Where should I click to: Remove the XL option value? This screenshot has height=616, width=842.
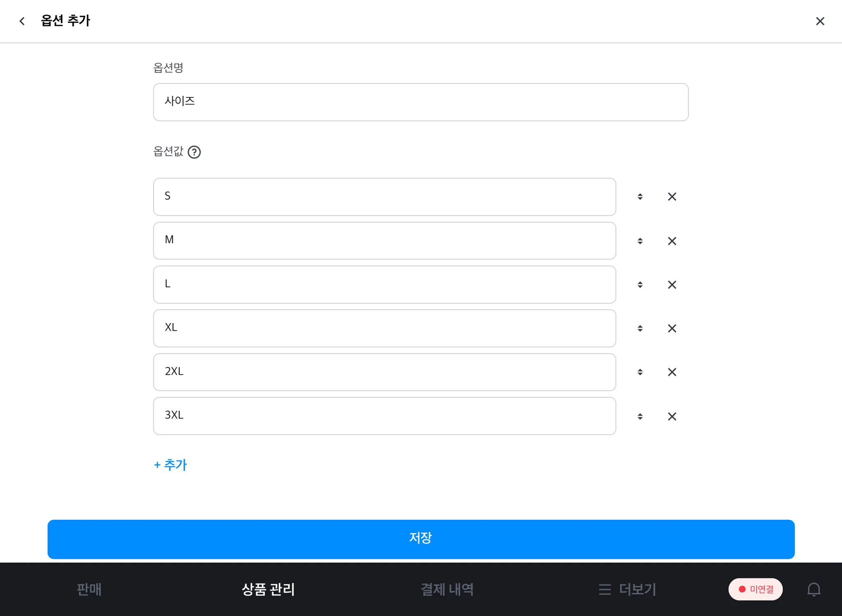(672, 328)
